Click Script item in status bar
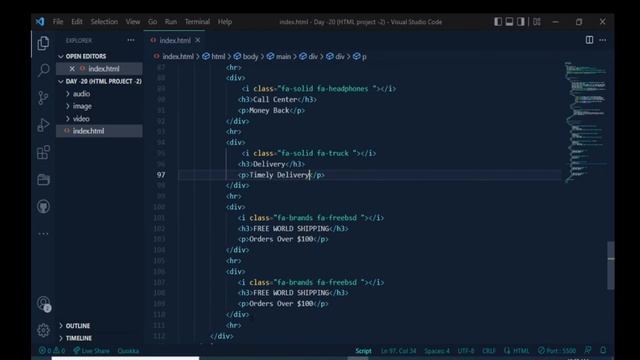The height and width of the screenshot is (360, 640). click(363, 351)
